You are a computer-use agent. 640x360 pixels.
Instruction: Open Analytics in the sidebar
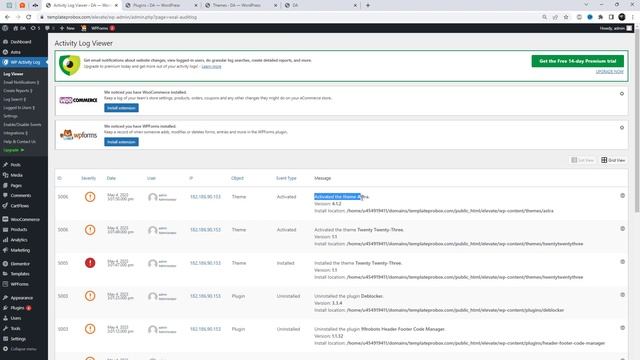[x=19, y=240]
